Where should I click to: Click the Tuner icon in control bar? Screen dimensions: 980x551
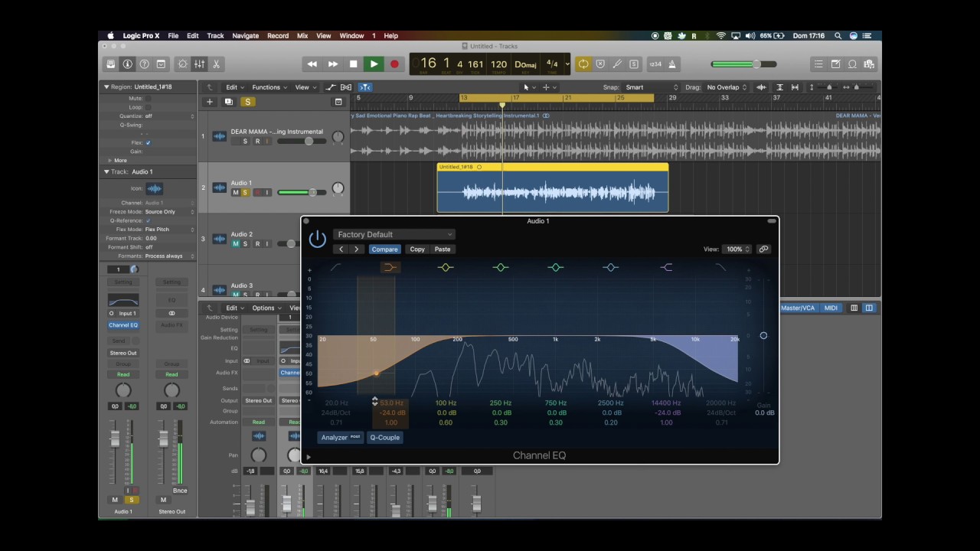617,64
